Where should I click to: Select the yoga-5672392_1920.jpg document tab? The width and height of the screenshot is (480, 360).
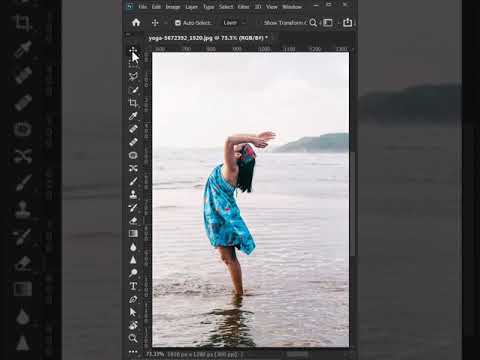pyautogui.click(x=208, y=38)
